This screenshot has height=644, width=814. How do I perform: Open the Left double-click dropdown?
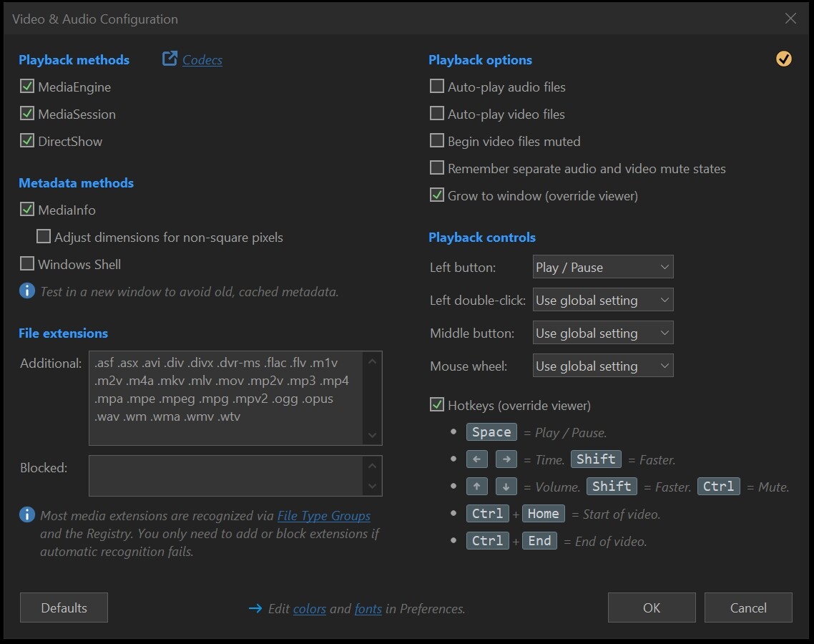click(x=603, y=300)
